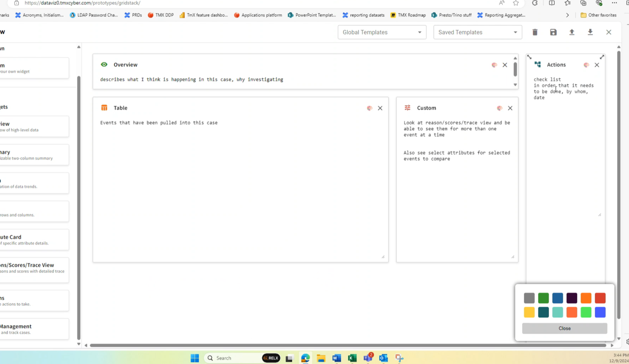Viewport: 629px width, 364px height.
Task: Expand the Other favorites folder
Action: [598, 15]
